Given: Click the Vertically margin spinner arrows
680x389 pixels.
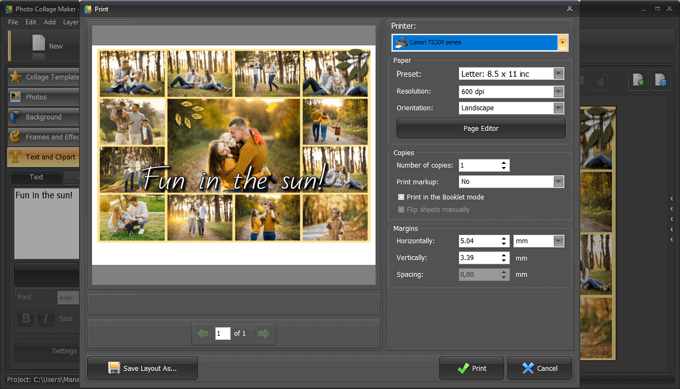Looking at the screenshot, I should [x=503, y=258].
